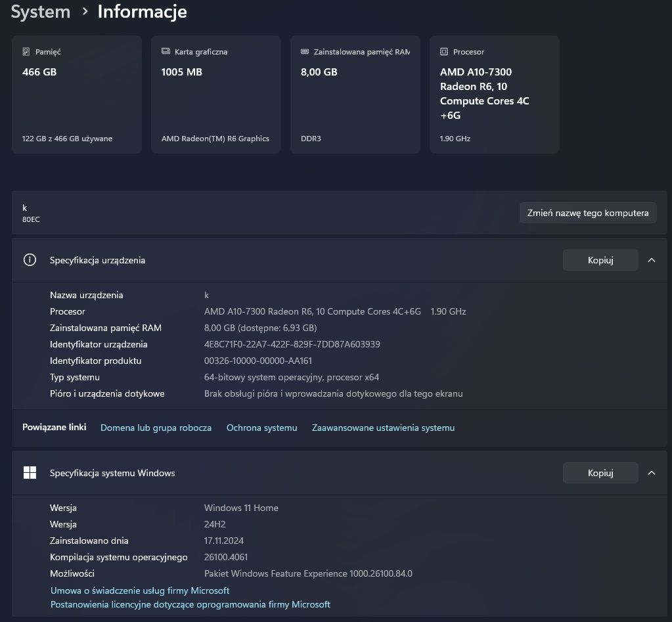This screenshot has width=672, height=622.
Task: Click the Pióro i urządzenia dotykowe label
Action: [x=107, y=393]
